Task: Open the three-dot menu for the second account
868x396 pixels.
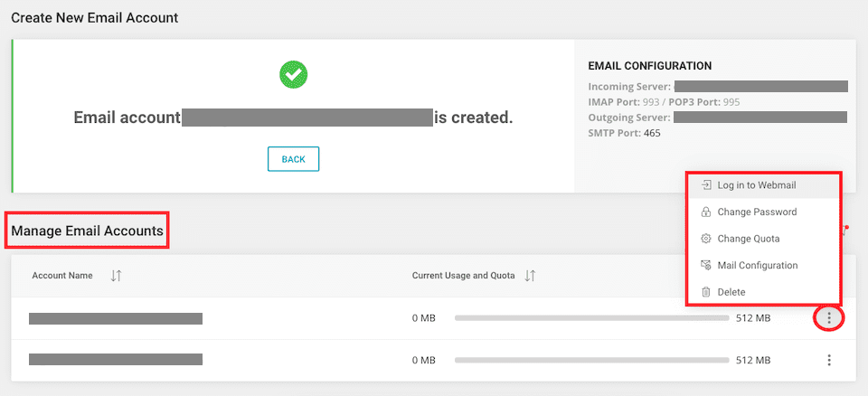Action: (829, 360)
